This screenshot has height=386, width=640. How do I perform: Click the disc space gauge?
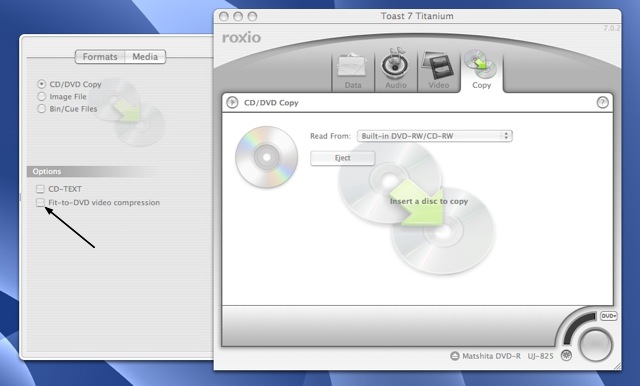click(x=577, y=328)
